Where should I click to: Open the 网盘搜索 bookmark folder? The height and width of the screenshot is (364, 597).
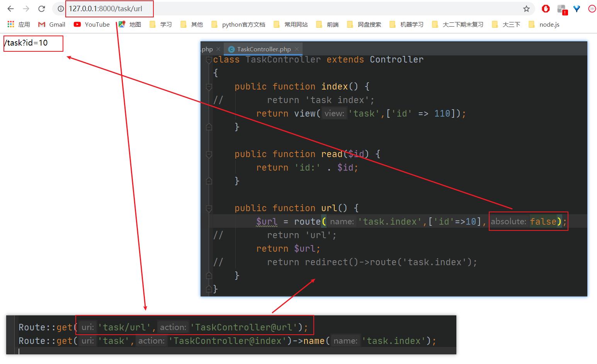(364, 24)
